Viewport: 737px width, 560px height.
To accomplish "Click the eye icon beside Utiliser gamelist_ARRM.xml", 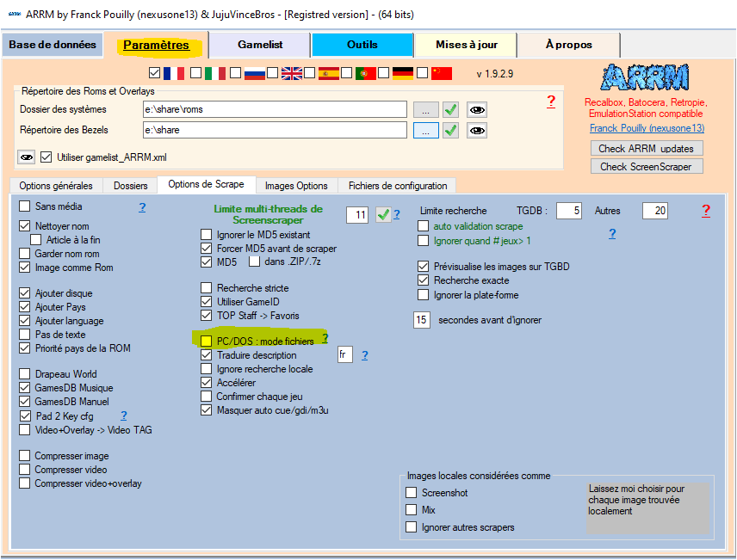I will (x=27, y=157).
